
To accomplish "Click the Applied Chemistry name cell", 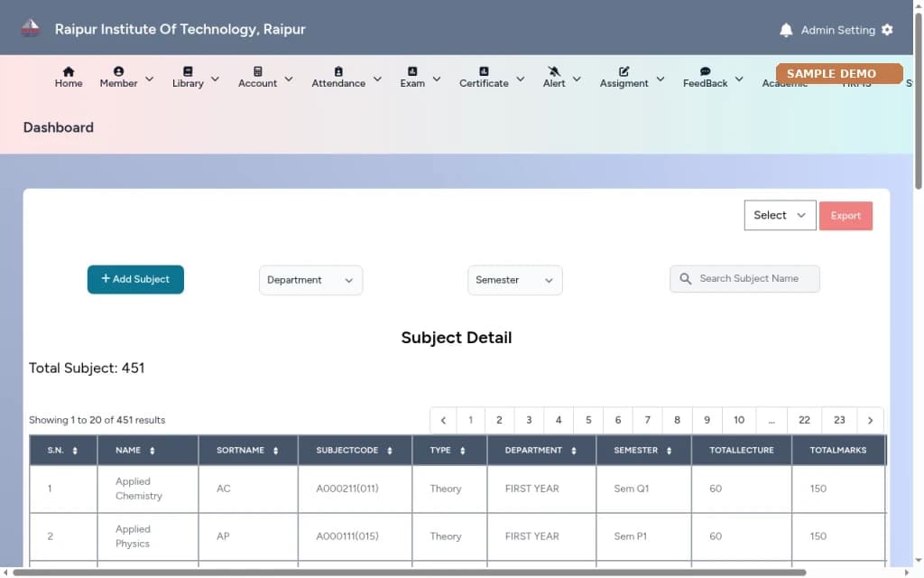I will (147, 489).
